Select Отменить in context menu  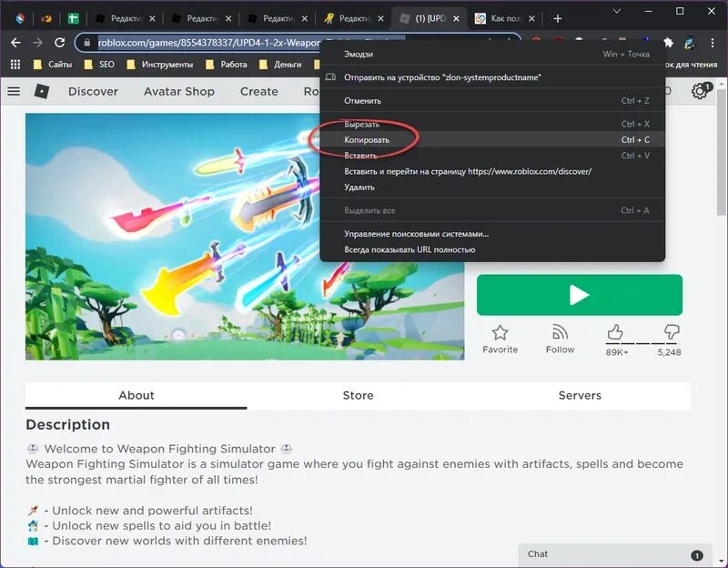tap(492, 100)
